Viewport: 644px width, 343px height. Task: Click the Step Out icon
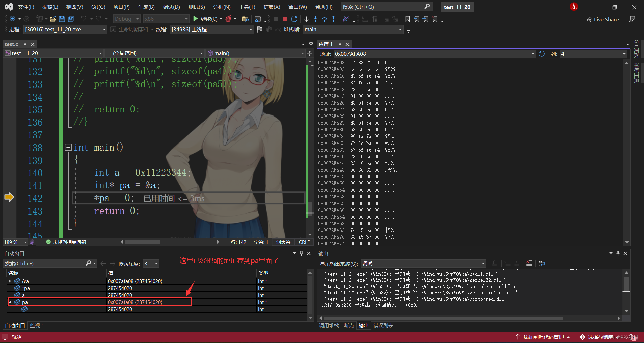333,19
